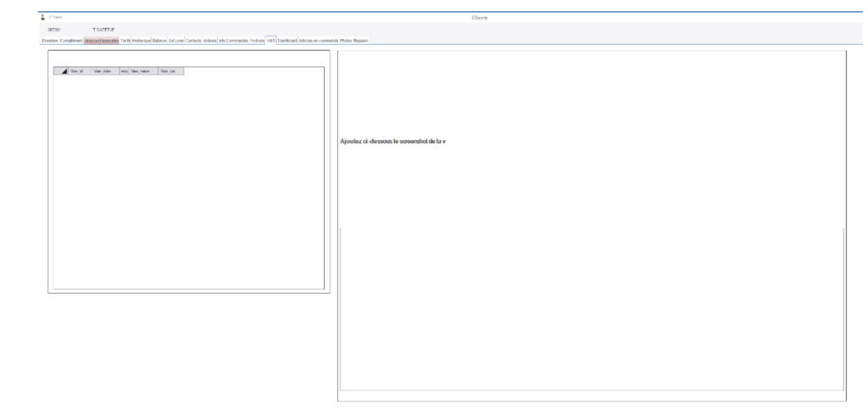Select the highlighted Analyse Financière tab
The height and width of the screenshot is (415, 868).
pos(102,40)
